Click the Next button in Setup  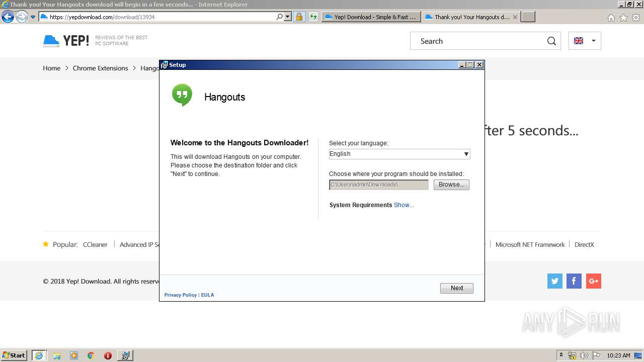[x=457, y=288]
